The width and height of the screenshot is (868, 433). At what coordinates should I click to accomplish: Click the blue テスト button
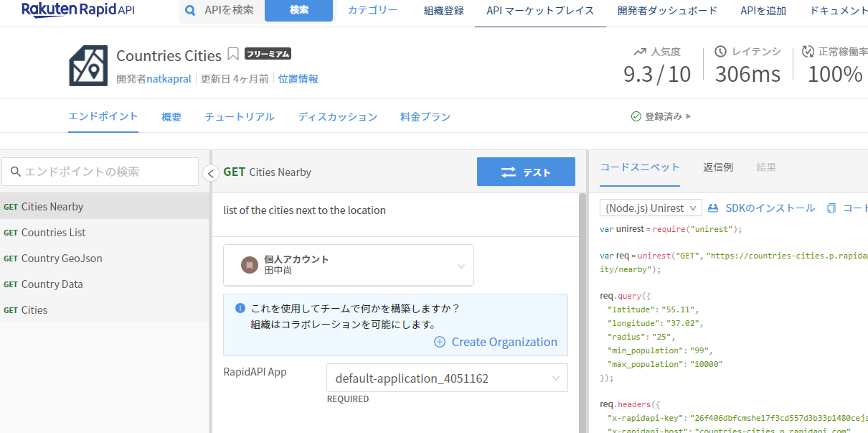point(526,172)
